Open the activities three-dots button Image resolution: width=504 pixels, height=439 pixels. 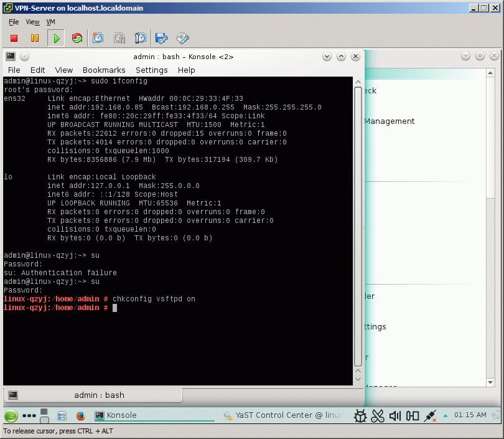(x=29, y=415)
